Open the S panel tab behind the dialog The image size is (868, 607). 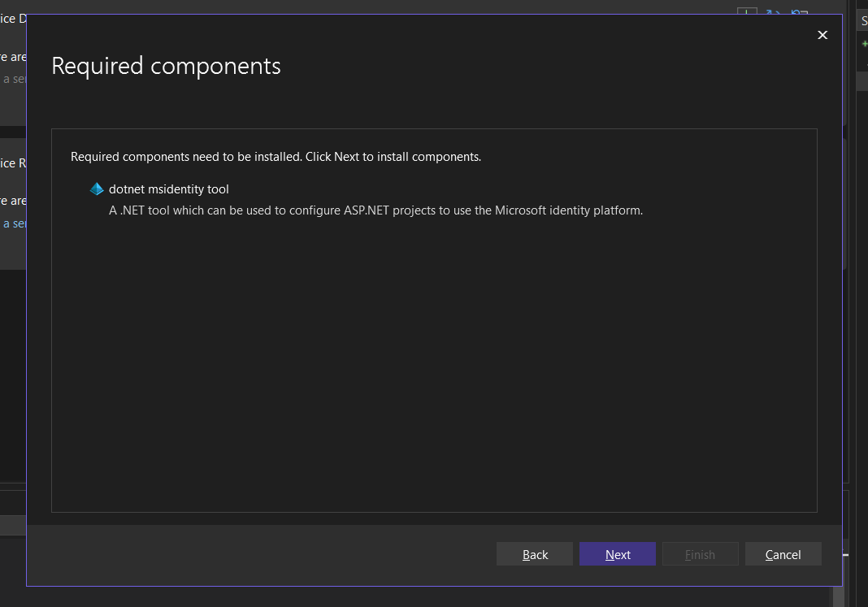[x=863, y=22]
